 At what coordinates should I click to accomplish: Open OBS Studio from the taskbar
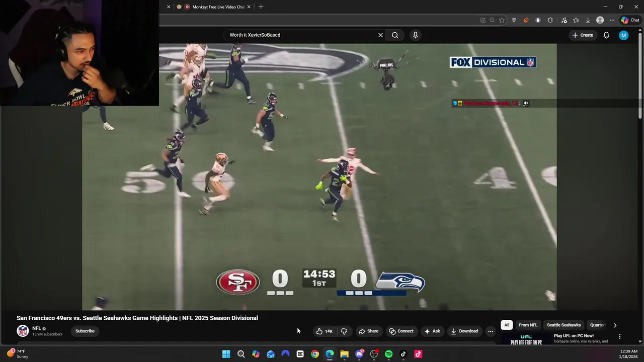(374, 354)
